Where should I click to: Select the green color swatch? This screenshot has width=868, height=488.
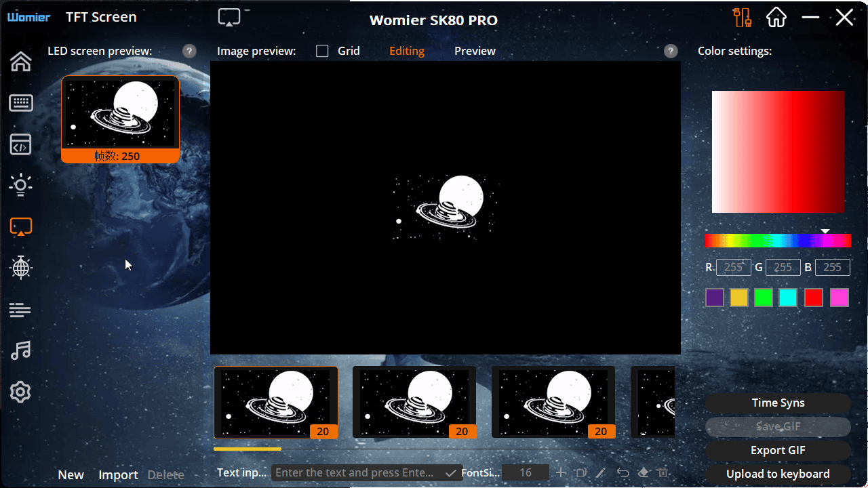click(x=764, y=298)
